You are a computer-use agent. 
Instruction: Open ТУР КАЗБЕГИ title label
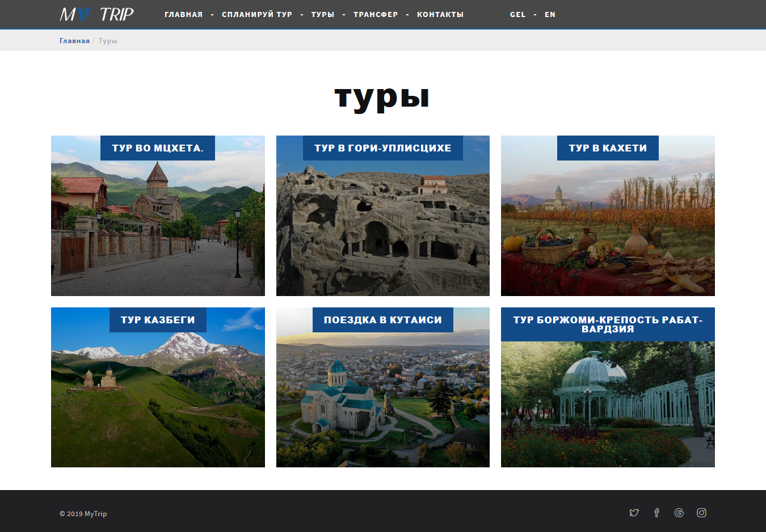[158, 320]
